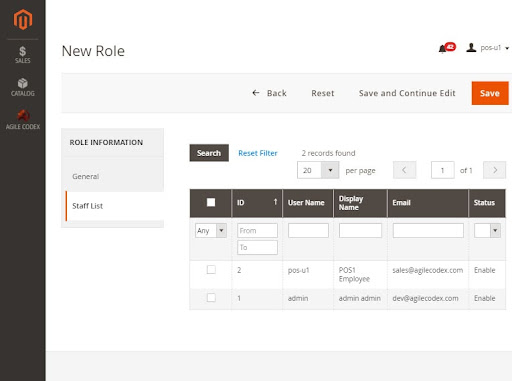Click the Role Information heading

pos(106,142)
